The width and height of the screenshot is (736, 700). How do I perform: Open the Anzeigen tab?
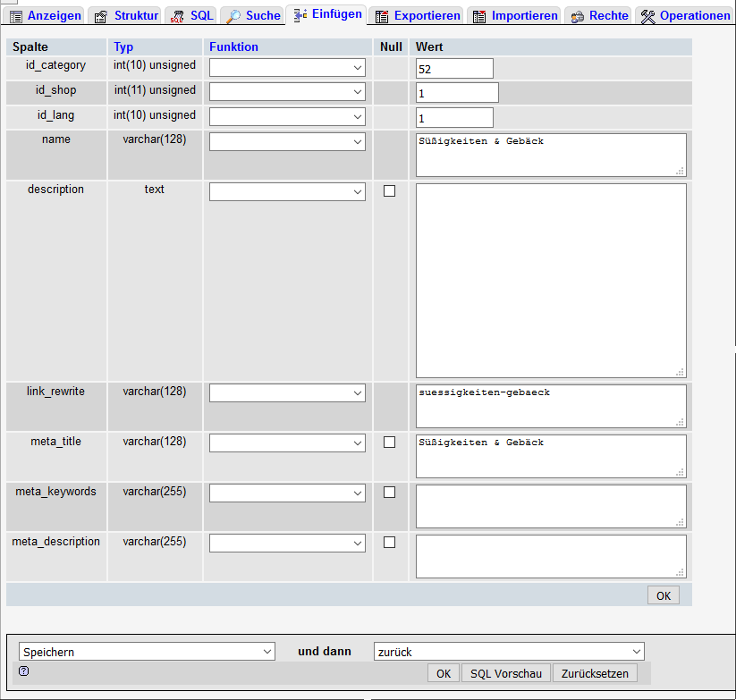click(45, 16)
